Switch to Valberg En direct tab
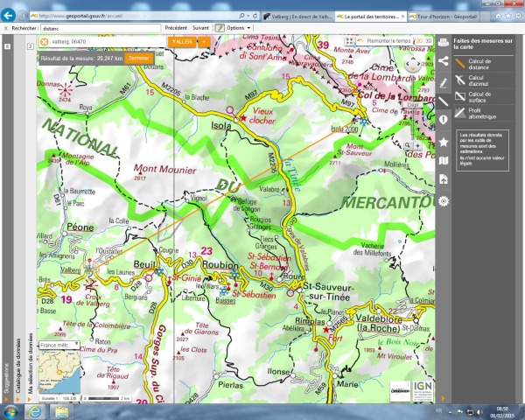 tap(297, 17)
